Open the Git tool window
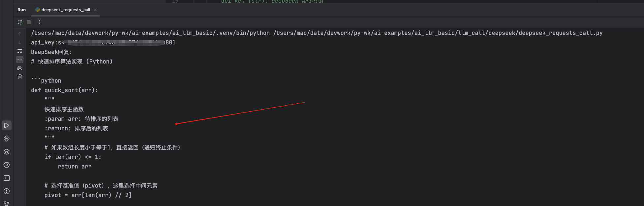 (7, 203)
